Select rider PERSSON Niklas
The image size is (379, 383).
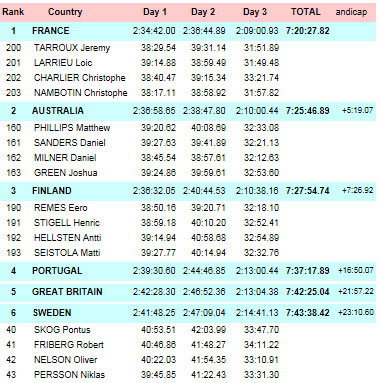[x=69, y=375]
